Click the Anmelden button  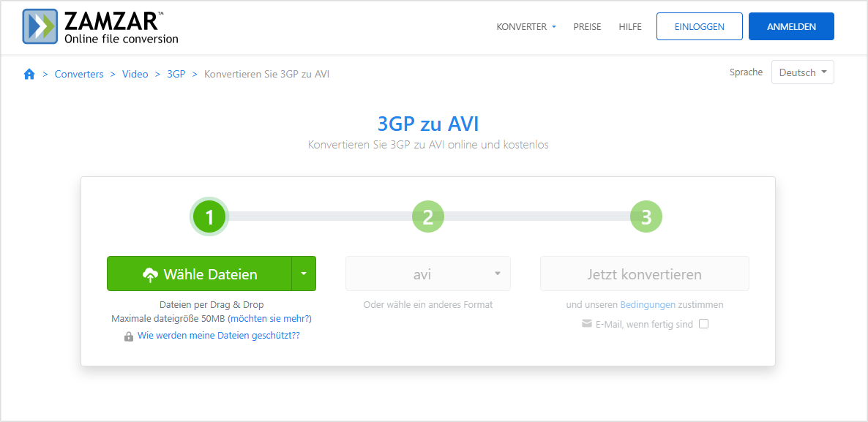tap(792, 26)
